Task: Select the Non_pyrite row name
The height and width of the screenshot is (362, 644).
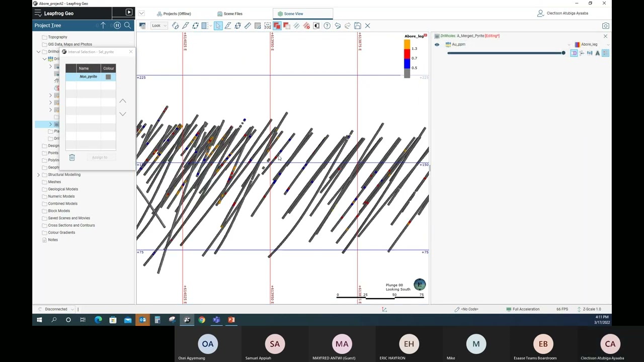Action: coord(88,76)
